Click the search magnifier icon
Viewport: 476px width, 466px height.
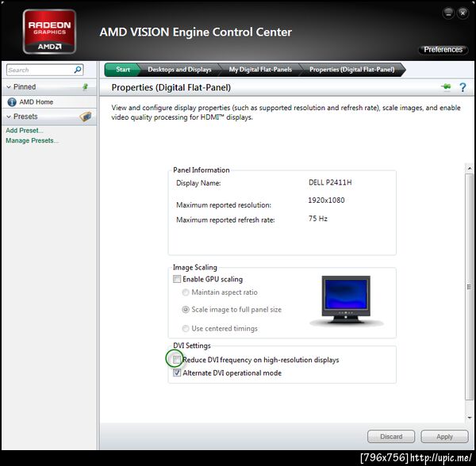(78, 70)
